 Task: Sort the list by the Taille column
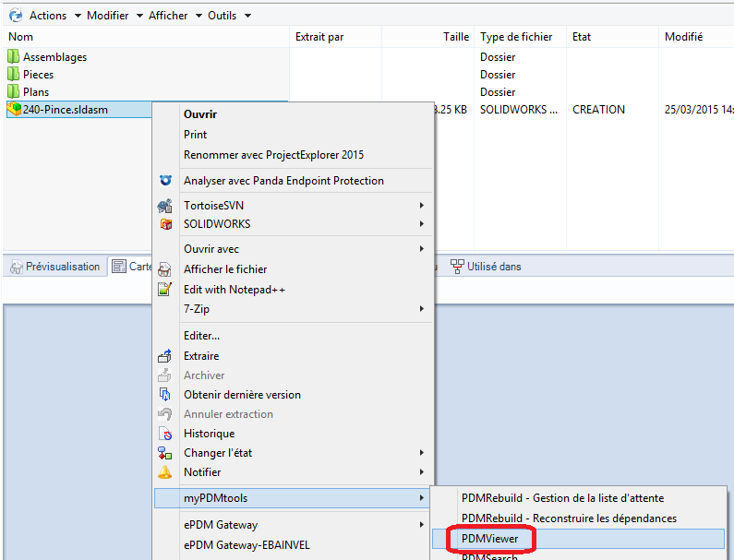click(455, 37)
